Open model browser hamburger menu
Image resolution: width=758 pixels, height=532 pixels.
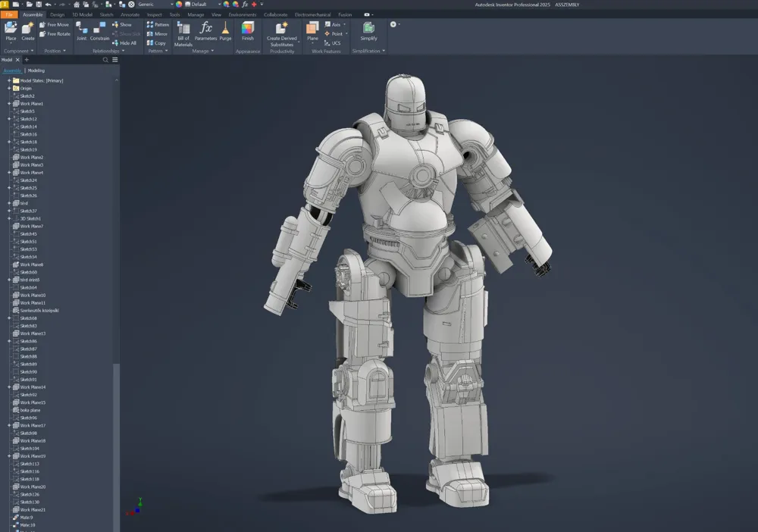115,60
